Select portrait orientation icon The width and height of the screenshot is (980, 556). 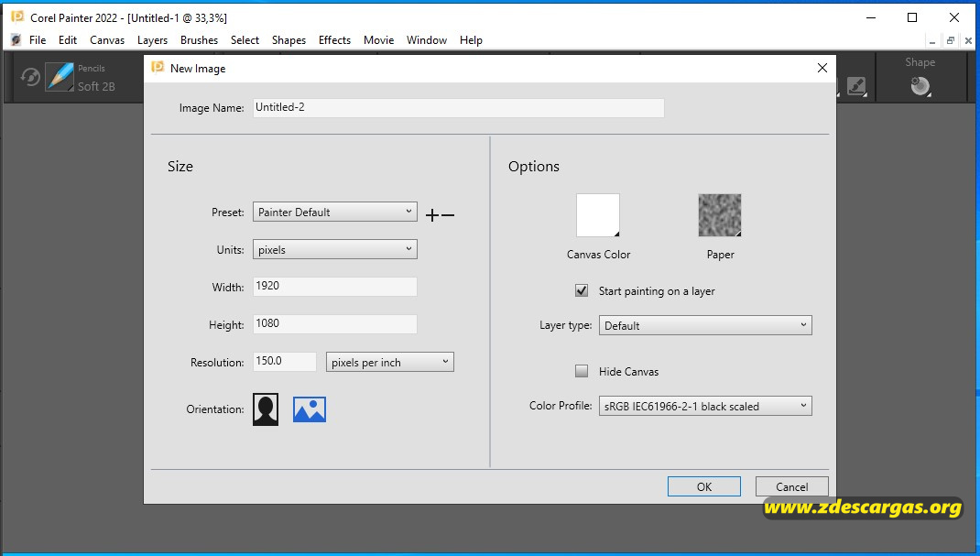(266, 409)
